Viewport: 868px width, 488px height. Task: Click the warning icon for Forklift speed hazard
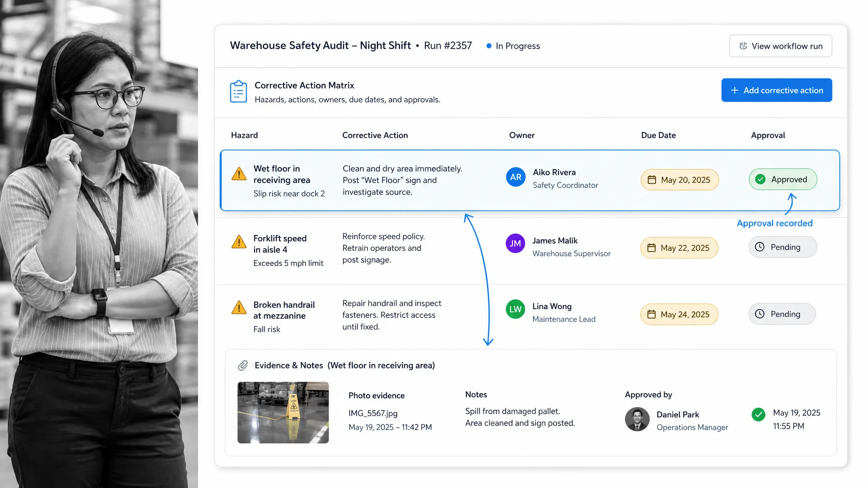coord(239,242)
